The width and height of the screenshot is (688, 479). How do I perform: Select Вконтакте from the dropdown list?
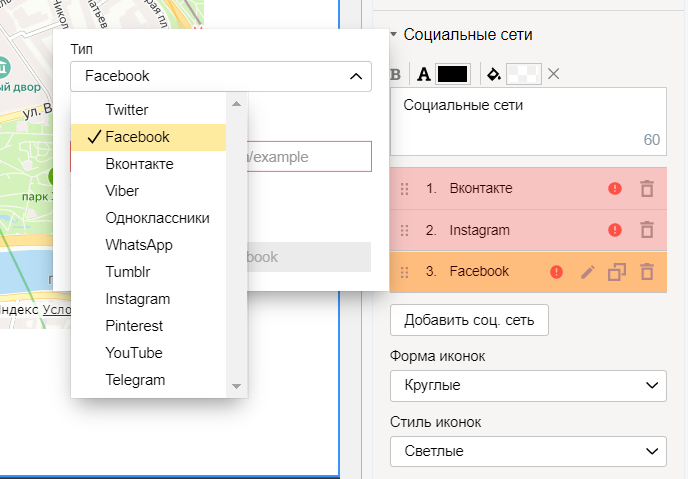point(148,164)
